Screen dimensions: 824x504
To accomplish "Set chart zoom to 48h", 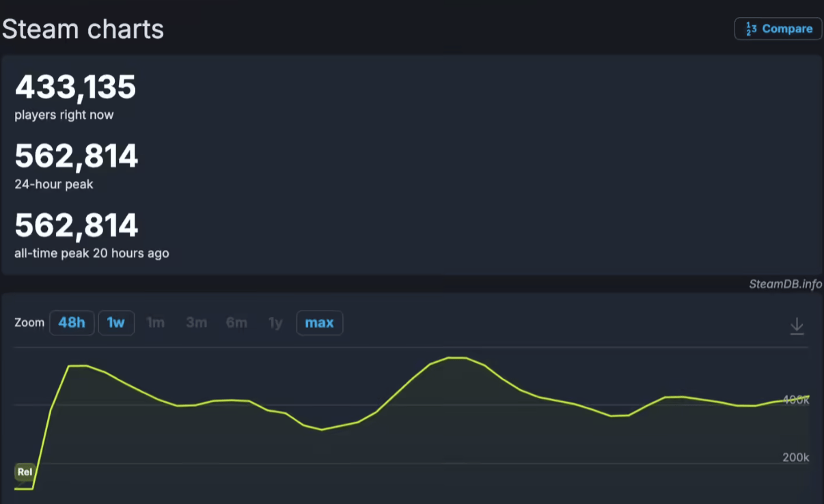I will 72,323.
